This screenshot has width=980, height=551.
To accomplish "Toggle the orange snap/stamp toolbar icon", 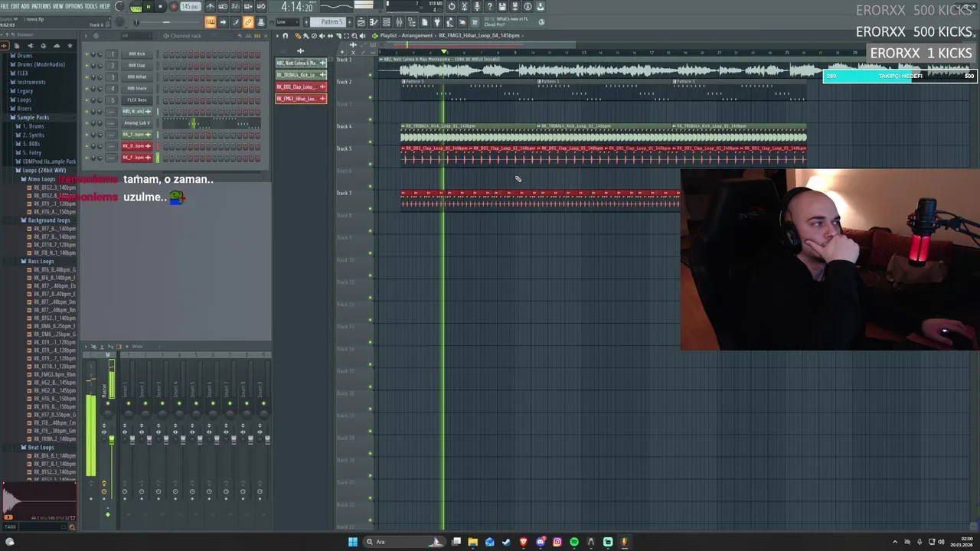I will (211, 22).
